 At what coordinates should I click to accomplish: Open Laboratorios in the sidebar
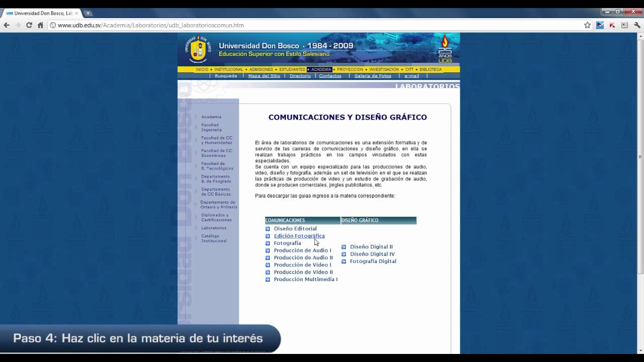coord(214,228)
